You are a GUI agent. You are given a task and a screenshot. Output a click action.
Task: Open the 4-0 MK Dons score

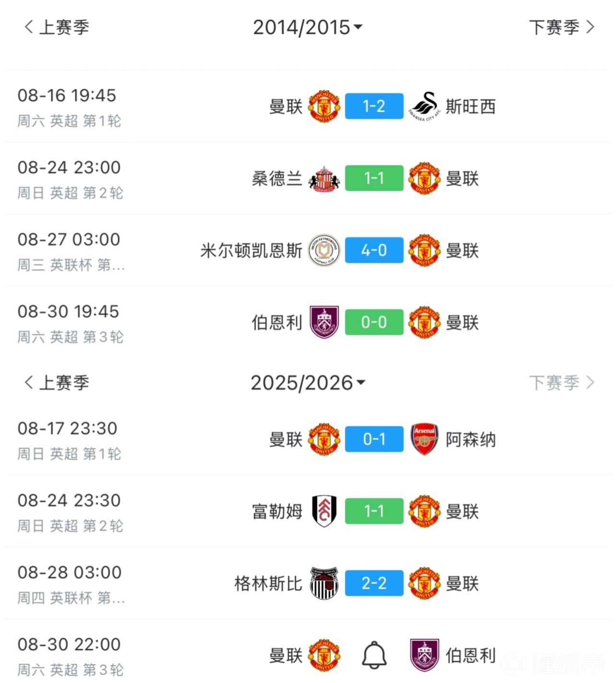[x=374, y=250]
